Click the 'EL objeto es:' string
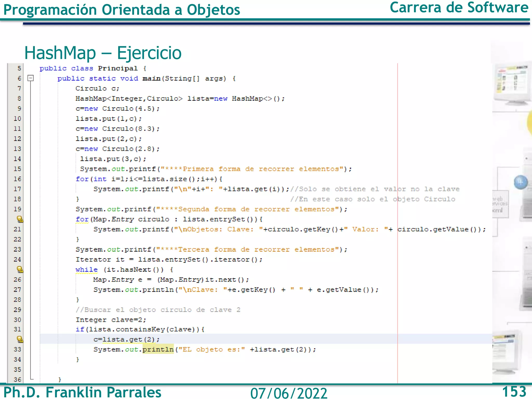The width and height of the screenshot is (532, 399). [x=211, y=350]
